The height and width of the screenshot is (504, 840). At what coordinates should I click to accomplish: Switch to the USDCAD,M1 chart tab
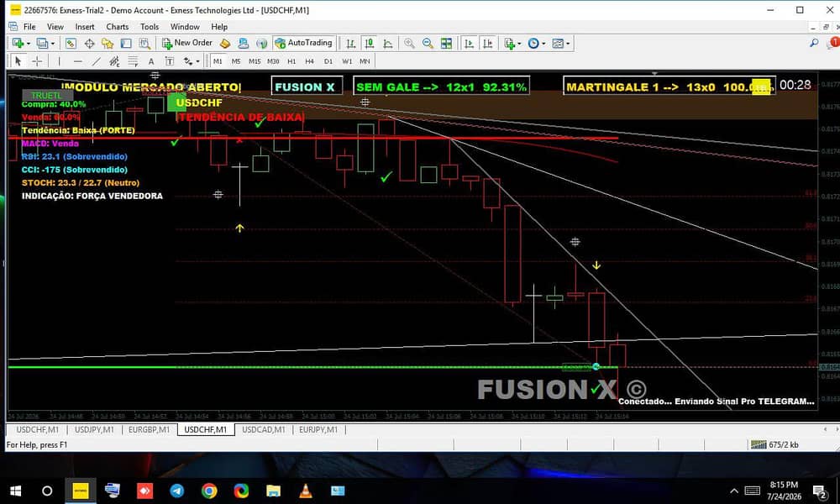[264, 429]
